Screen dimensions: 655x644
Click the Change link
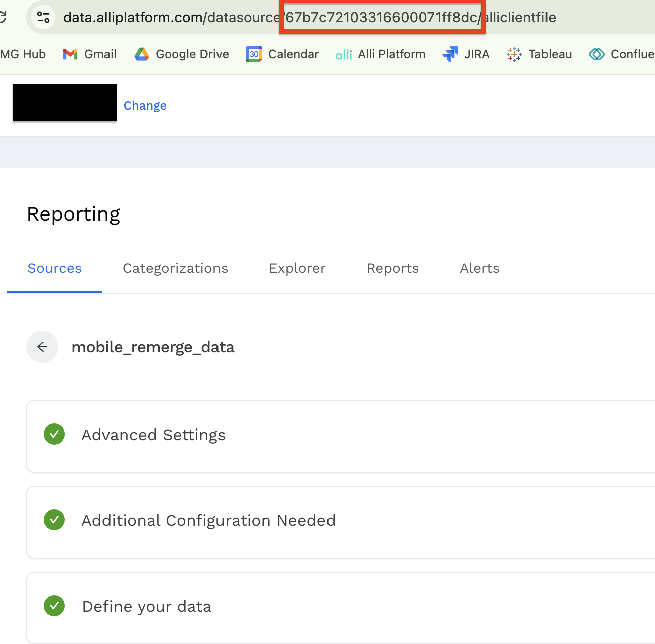point(145,105)
